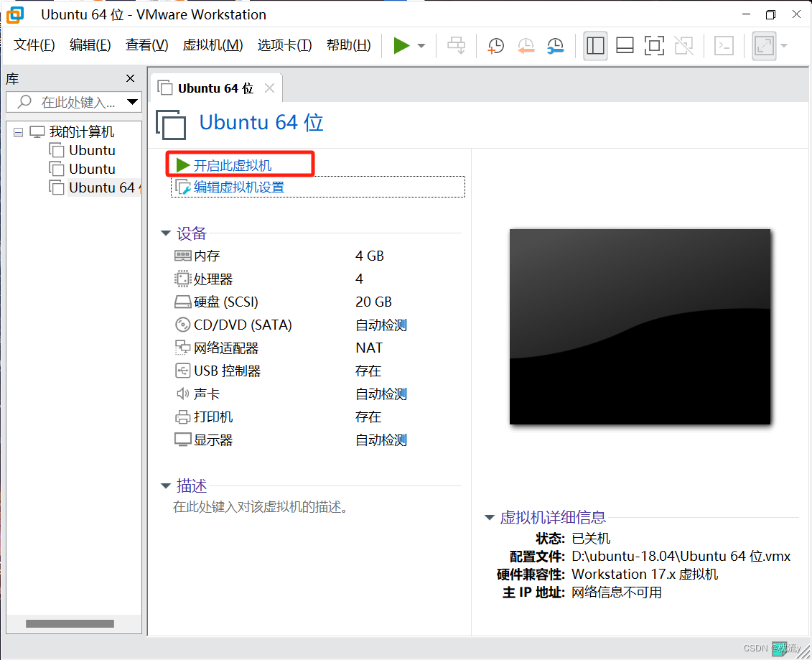Viewport: 812px width, 660px height.
Task: Toggle the library sidebar view icon
Action: coord(595,45)
